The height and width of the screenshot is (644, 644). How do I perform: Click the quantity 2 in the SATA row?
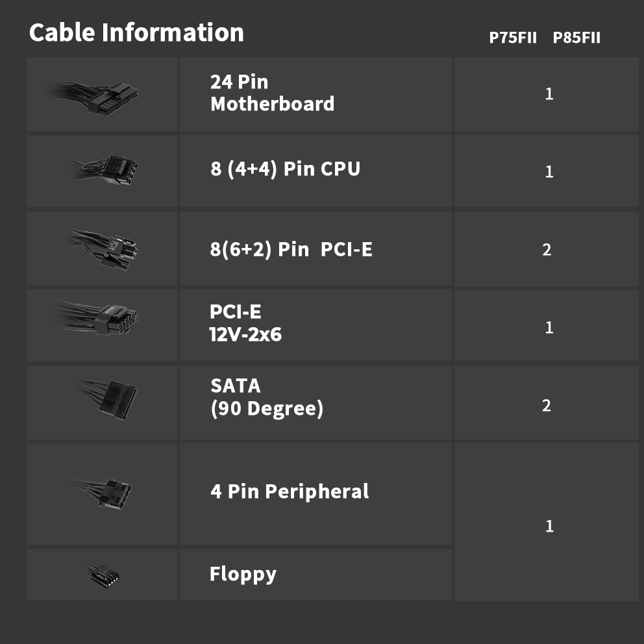(547, 406)
